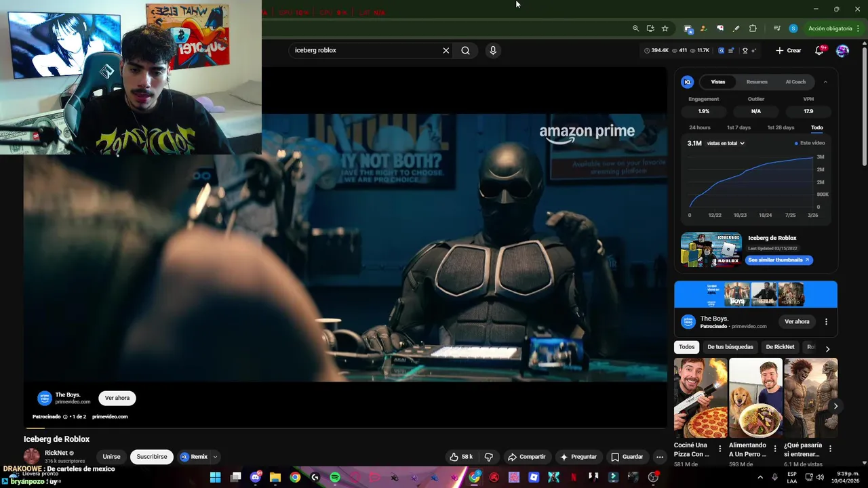Select the De RickNet chip
The width and height of the screenshot is (868, 488).
click(x=780, y=347)
